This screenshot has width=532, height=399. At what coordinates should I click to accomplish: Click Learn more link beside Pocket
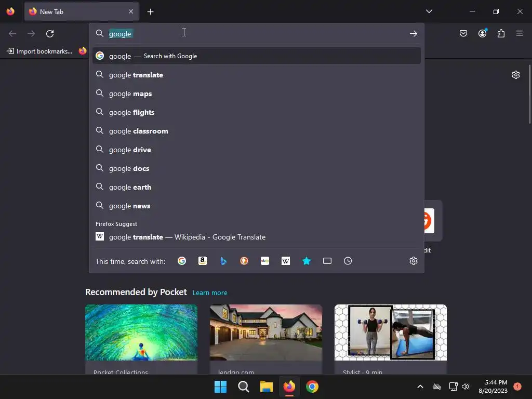coord(210,293)
